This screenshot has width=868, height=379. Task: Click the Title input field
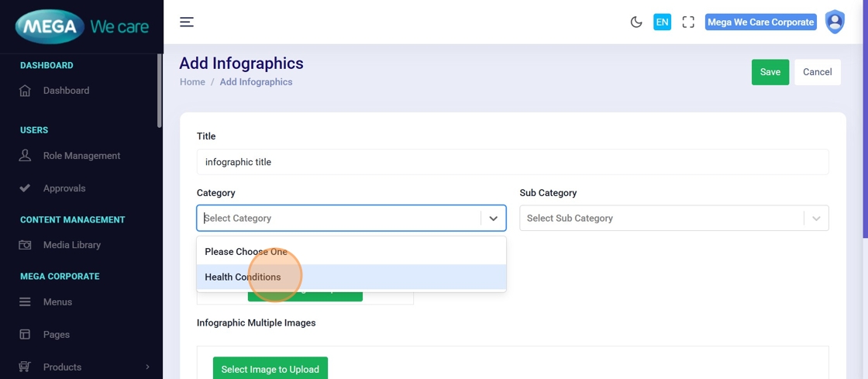tap(512, 162)
